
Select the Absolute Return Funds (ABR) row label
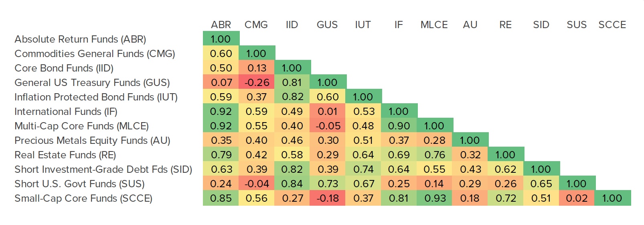80,39
